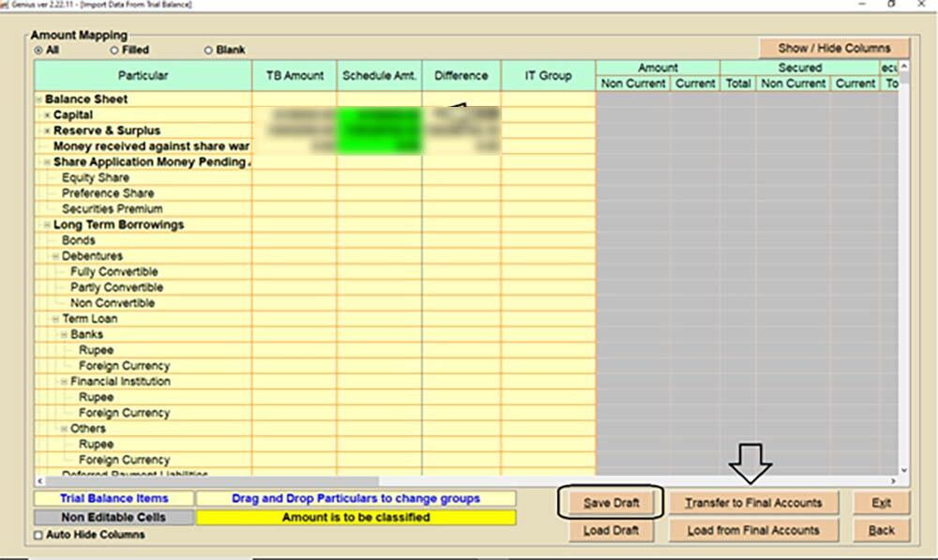
Task: Expand the Reserve & Surplus node
Action: 47,130
